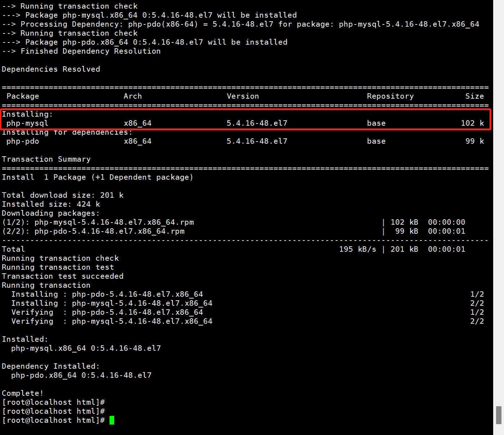Click "x86_64" arch in the php-mysql table row
The width and height of the screenshot is (504, 435).
(x=138, y=123)
